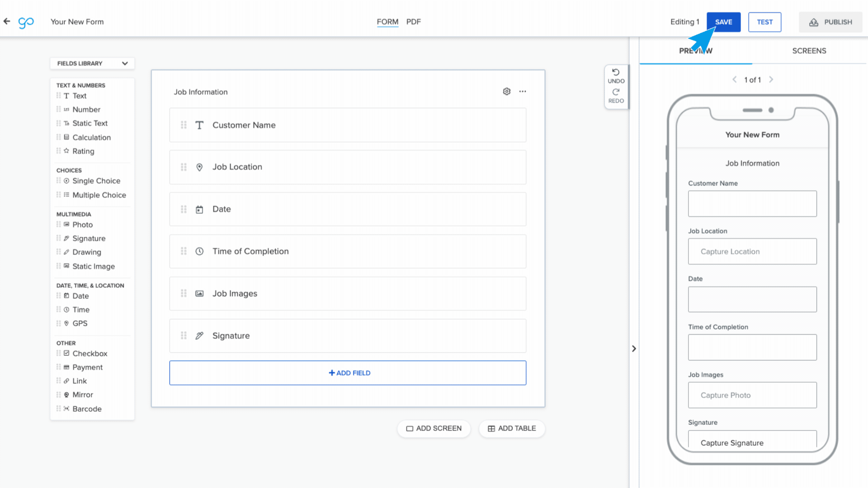Screen dimensions: 868x488
Task: Click the Redo icon
Action: (x=616, y=92)
